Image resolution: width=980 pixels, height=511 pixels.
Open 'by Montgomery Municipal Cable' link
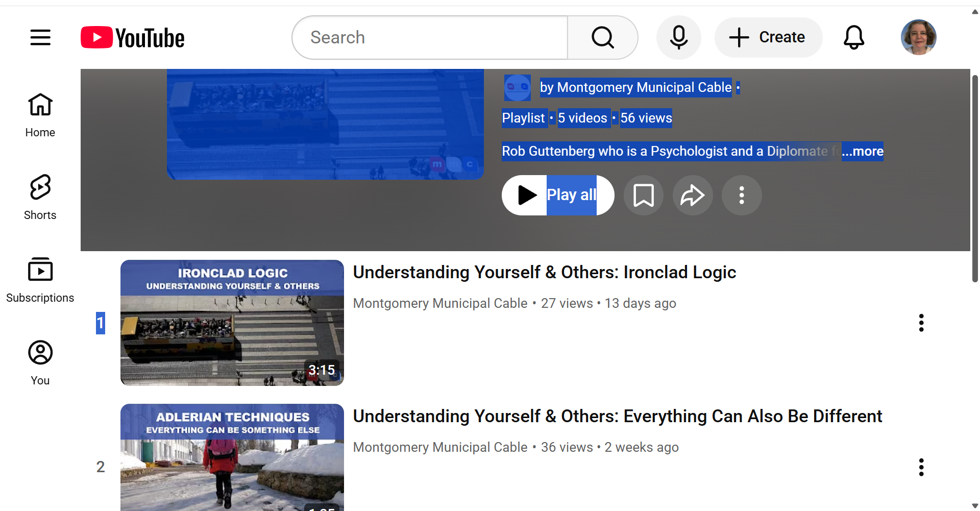(636, 87)
